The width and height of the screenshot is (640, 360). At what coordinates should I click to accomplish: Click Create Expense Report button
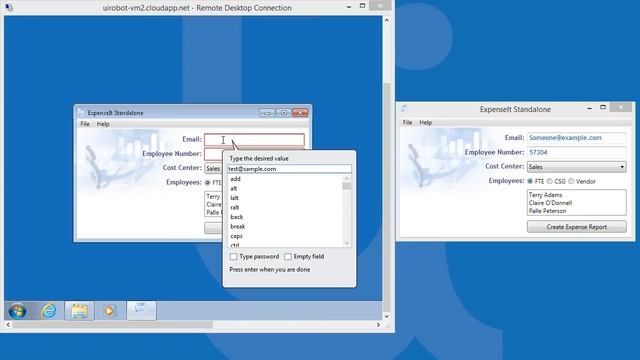pos(576,227)
